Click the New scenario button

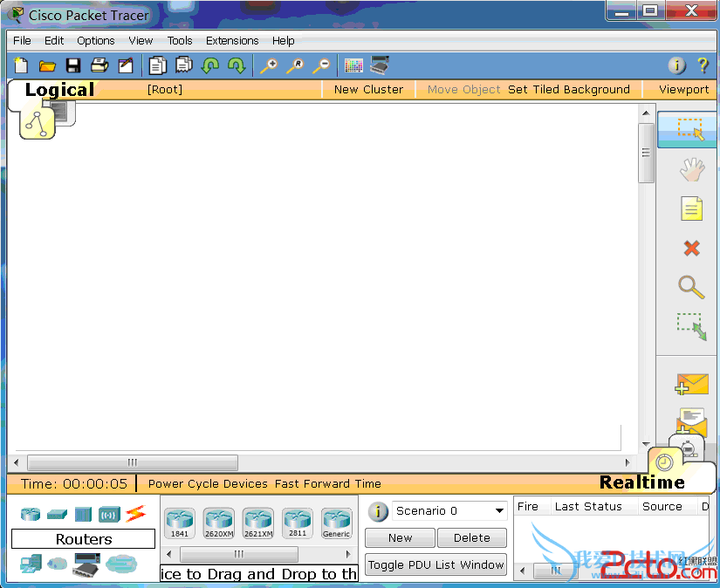[400, 537]
